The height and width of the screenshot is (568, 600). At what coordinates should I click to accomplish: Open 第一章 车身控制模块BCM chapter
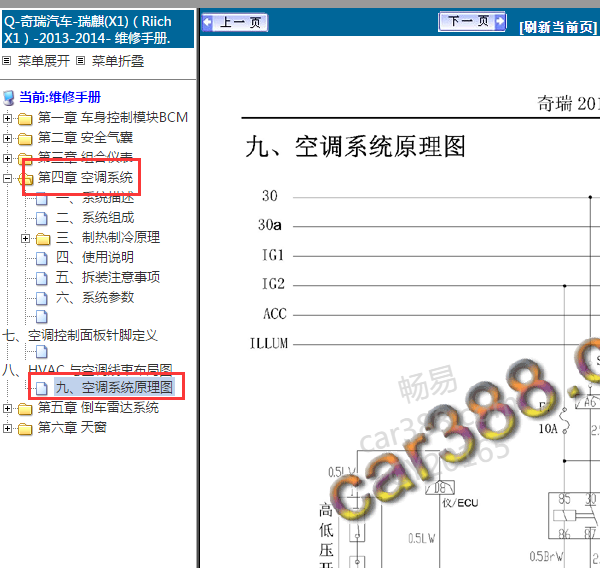113,118
